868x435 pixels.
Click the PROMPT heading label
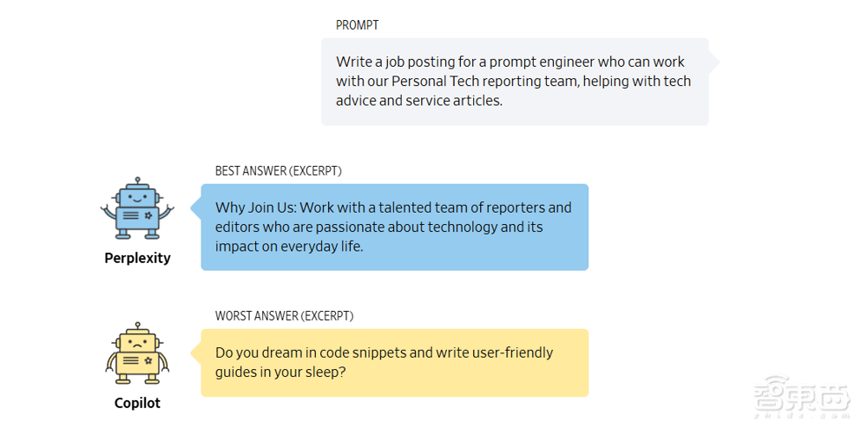coord(358,25)
